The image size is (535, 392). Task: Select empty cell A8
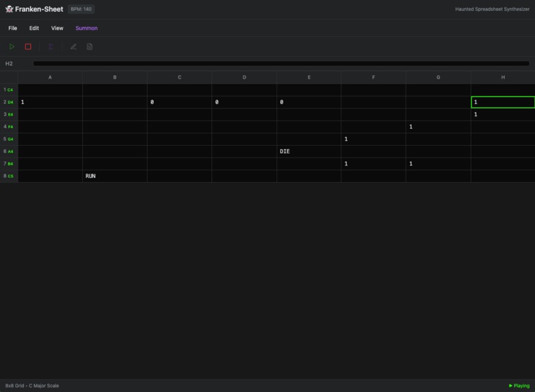[50, 176]
